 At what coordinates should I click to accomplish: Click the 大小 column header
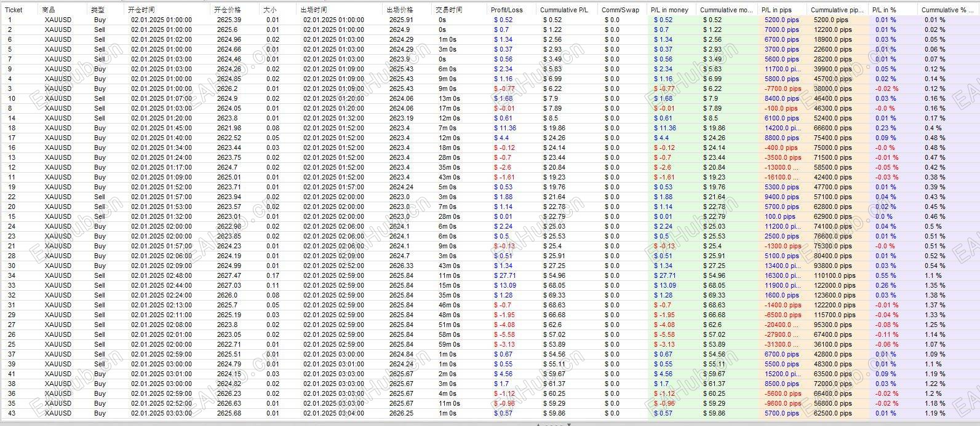(x=270, y=10)
